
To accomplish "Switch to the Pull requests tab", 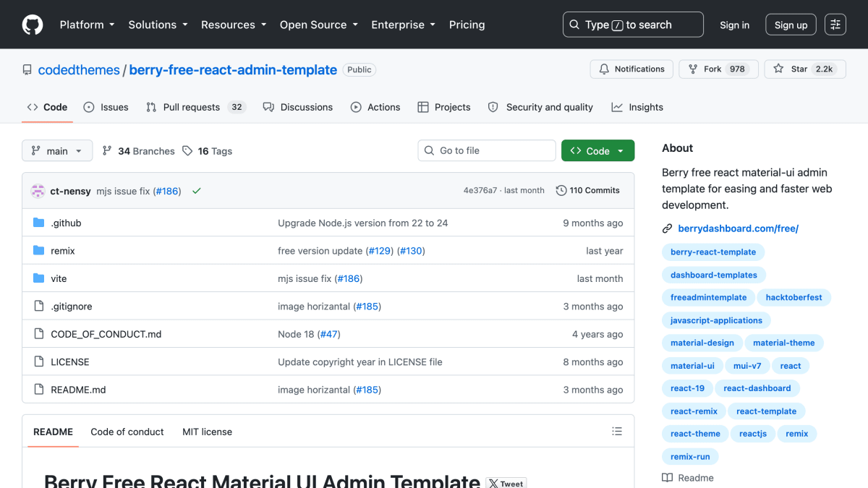I will click(195, 107).
